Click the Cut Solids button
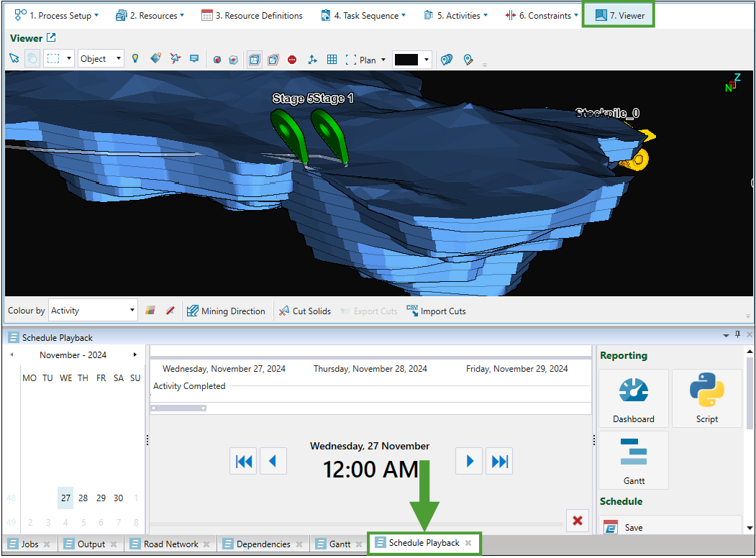Screen dimensions: 756x558 click(x=305, y=311)
